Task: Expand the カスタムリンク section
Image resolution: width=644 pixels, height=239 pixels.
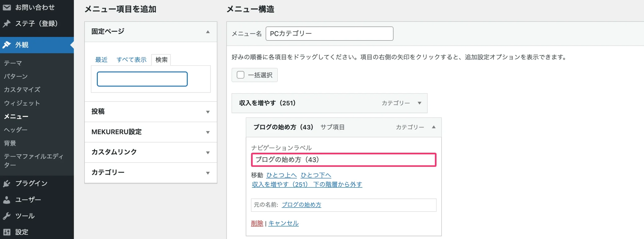Action: click(x=208, y=153)
